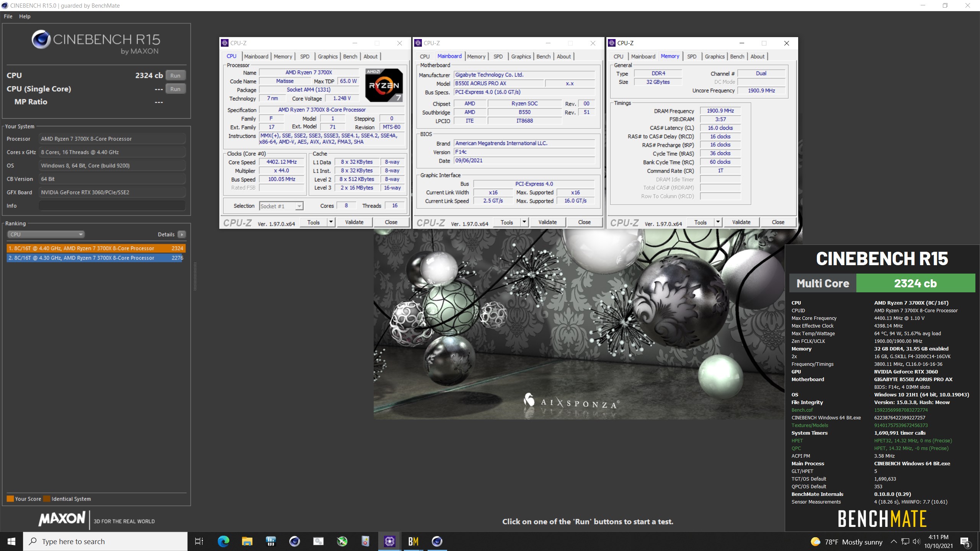Expand Tools arrow in Memory window
The width and height of the screenshot is (980, 551).
tap(718, 222)
